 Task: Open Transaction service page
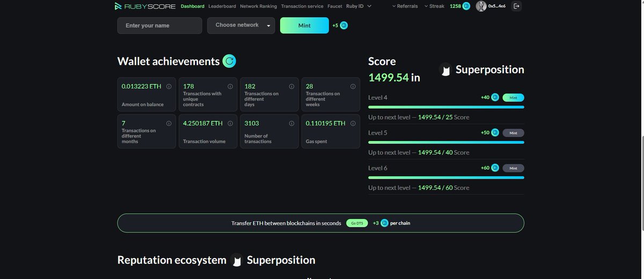coord(302,6)
